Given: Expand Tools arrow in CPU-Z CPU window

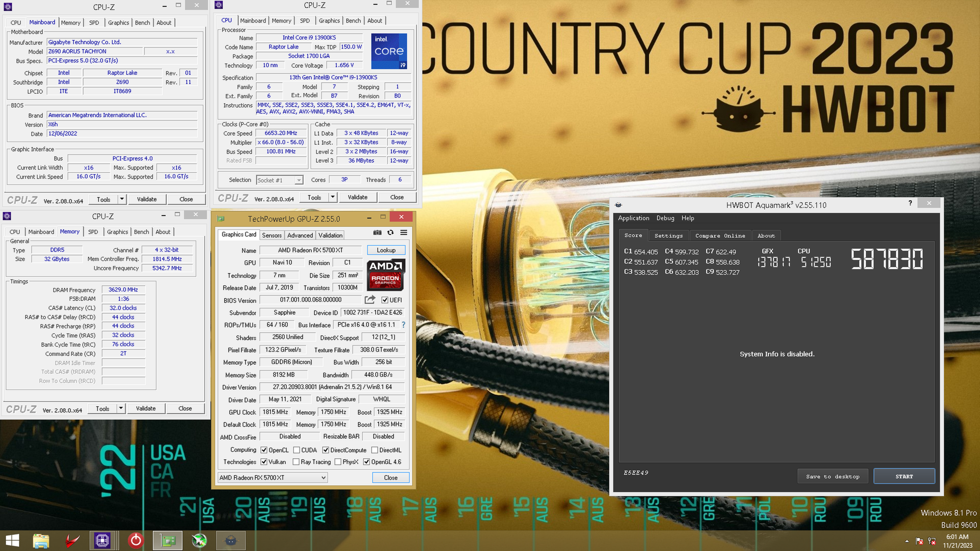Looking at the screenshot, I should coord(333,197).
